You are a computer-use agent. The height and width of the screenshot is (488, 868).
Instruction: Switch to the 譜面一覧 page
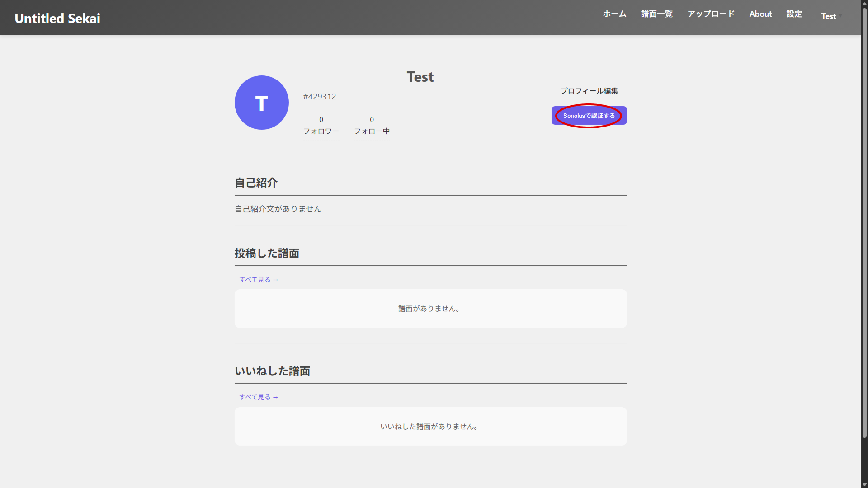click(x=656, y=14)
